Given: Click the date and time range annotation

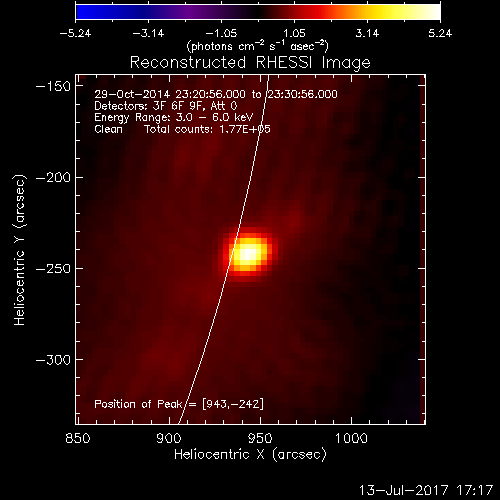Looking at the screenshot, I should [216, 94].
